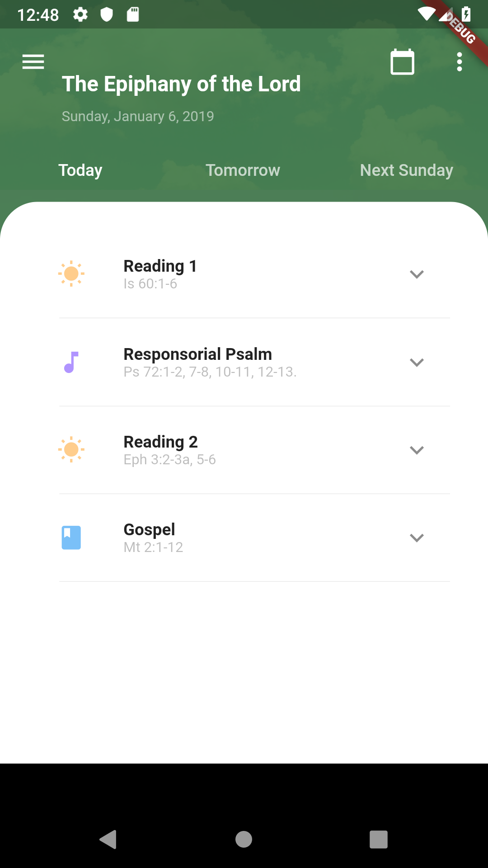The height and width of the screenshot is (868, 488).
Task: Expand the Gospel chevron
Action: coord(416,538)
